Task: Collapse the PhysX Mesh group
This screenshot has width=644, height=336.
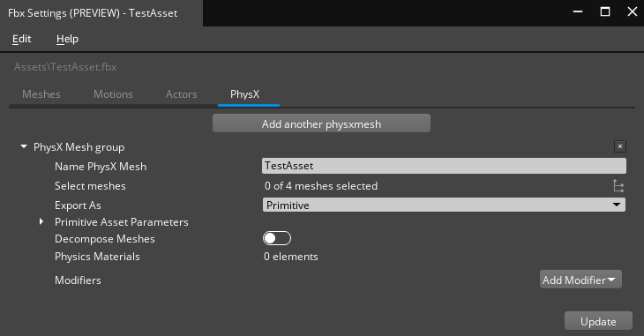Action: coord(24,146)
